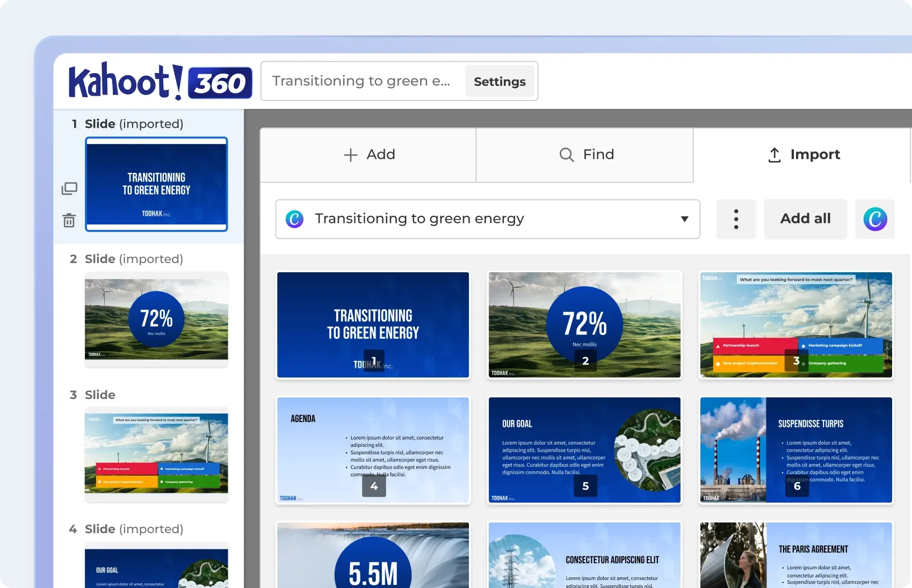Click the kahoot title input field
This screenshot has width=912, height=588.
click(x=364, y=81)
